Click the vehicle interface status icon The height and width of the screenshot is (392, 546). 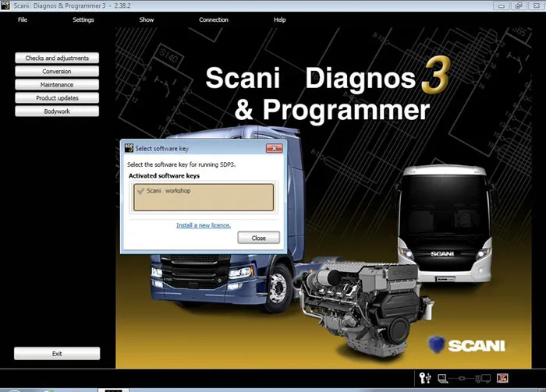[483, 379]
